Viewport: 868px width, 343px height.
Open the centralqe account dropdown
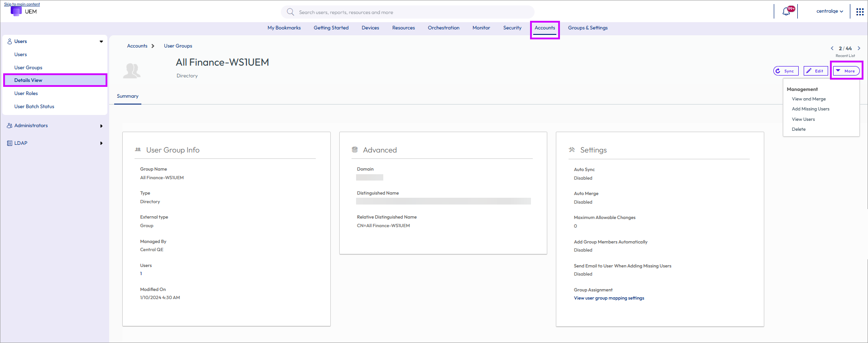830,11
